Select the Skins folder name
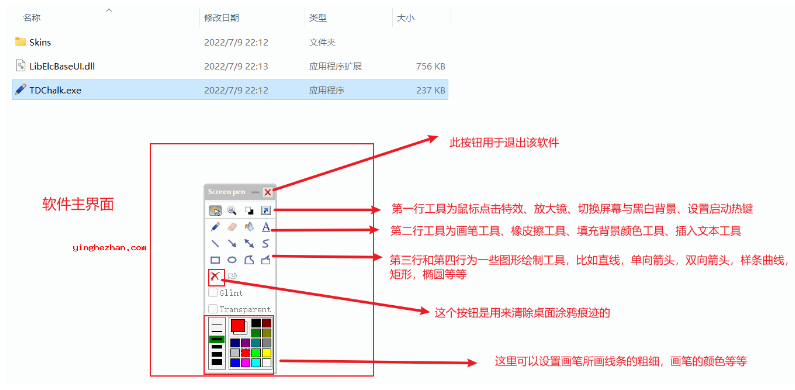795x390 pixels. coord(40,42)
